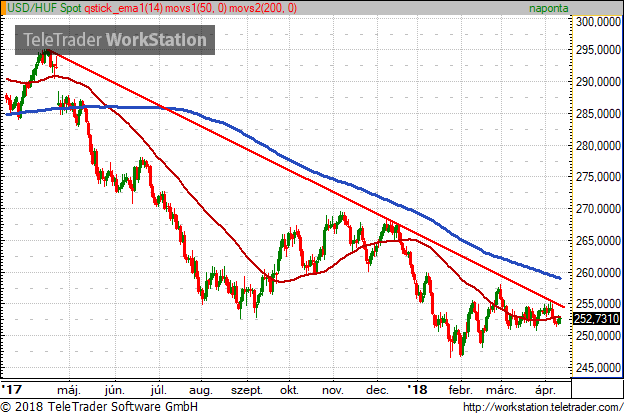Viewport: 624px width, 416px height.
Task: Open the workstation.teletrader.com link
Action: [543, 408]
